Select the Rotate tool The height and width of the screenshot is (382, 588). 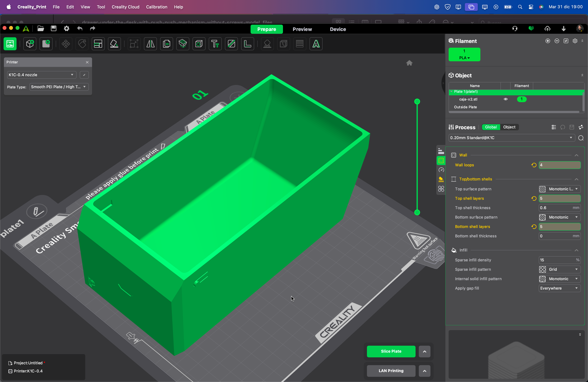(x=82, y=44)
